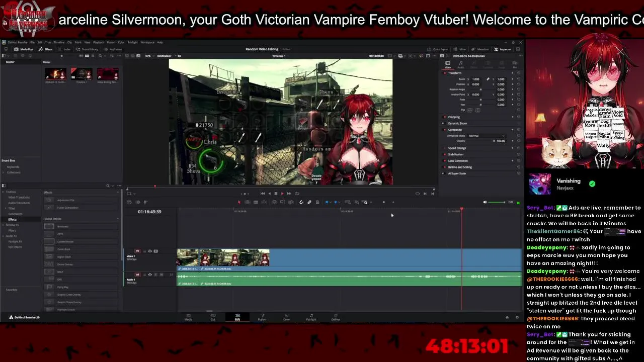Toggle the Inspector panel button
Image resolution: width=644 pixels, height=362 pixels.
coord(502,49)
